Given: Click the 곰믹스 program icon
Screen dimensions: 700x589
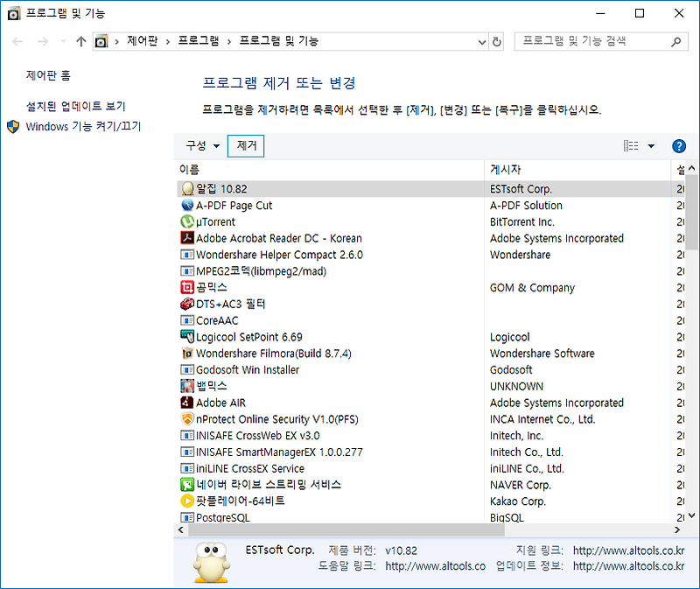Looking at the screenshot, I should coord(187,287).
